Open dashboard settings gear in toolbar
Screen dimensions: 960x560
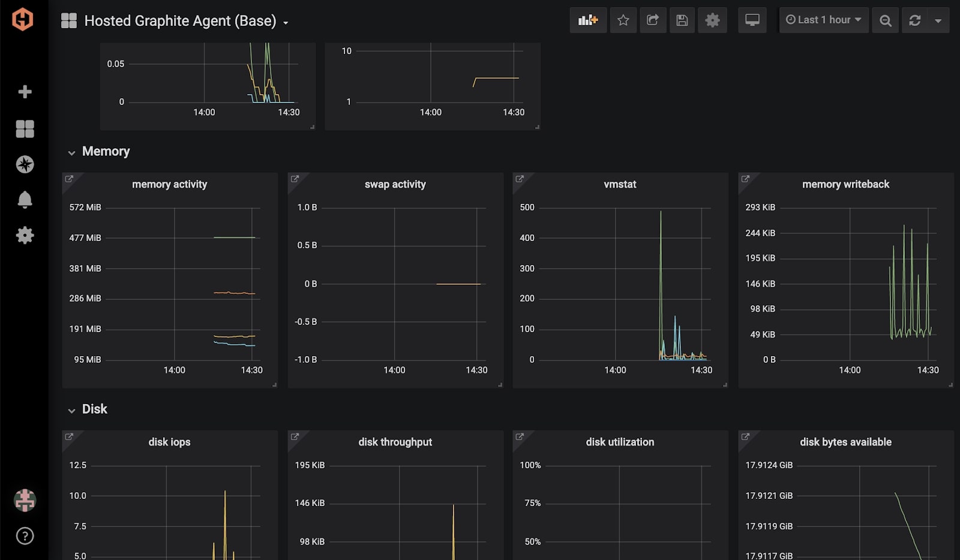pos(712,20)
